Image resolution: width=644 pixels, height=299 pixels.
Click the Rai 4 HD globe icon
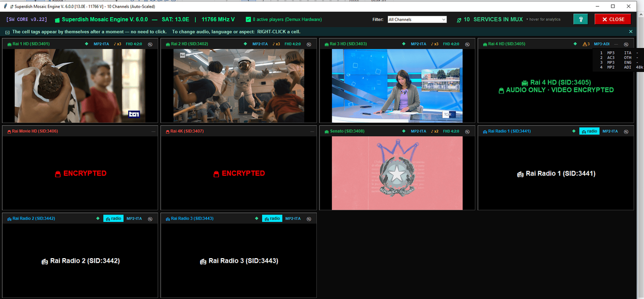[x=626, y=44]
